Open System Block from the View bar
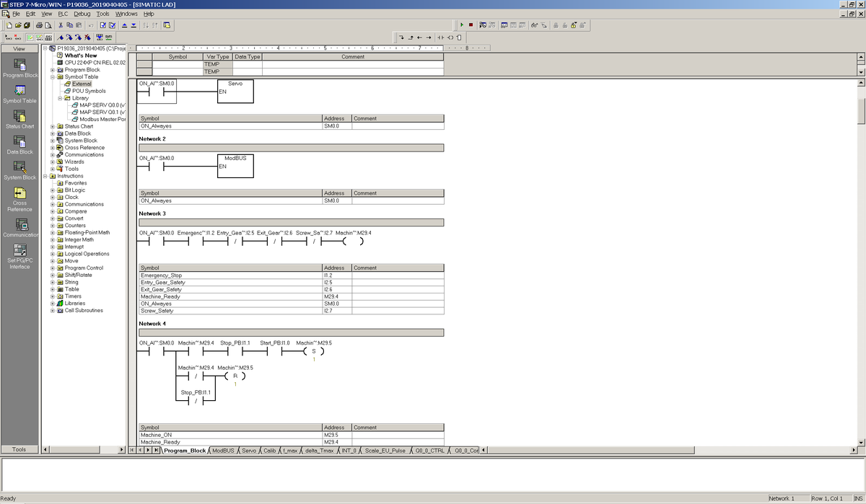This screenshot has height=504, width=866. [20, 170]
